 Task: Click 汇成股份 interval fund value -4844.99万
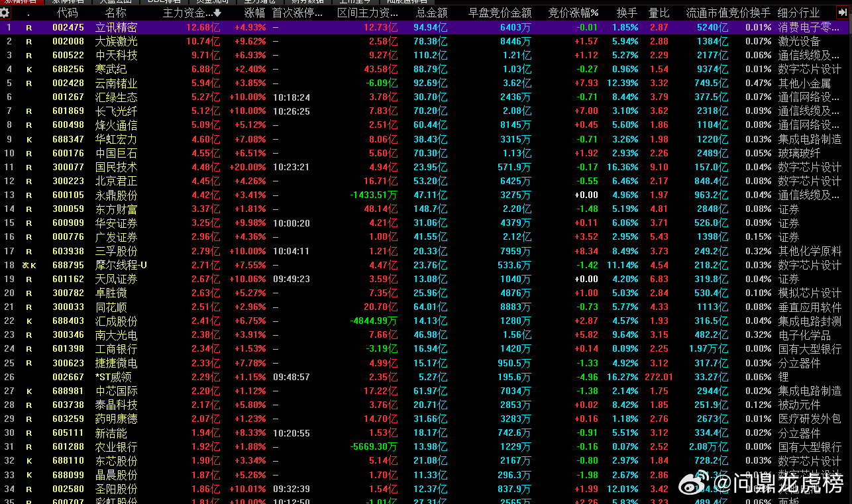tap(374, 321)
